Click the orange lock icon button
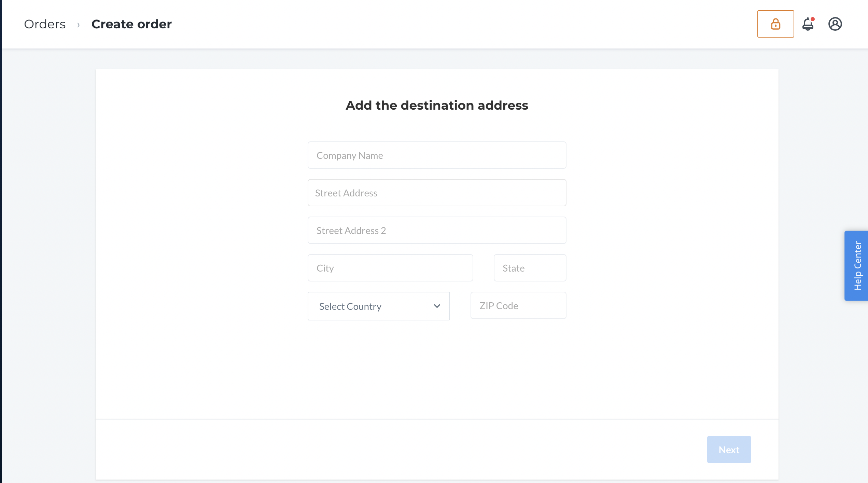 pos(775,24)
